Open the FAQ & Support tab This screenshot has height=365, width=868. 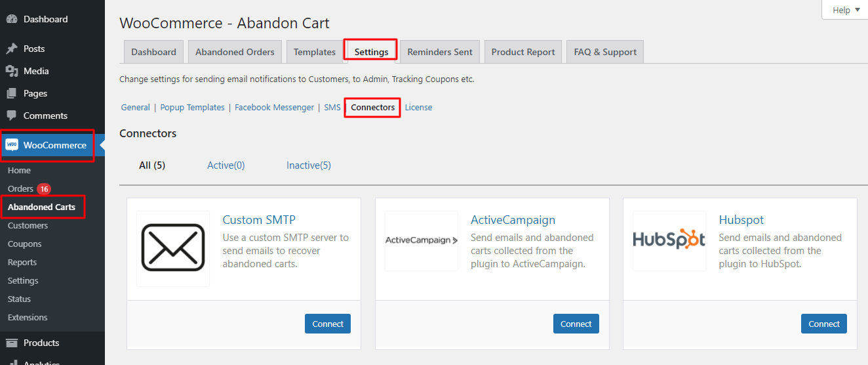click(605, 52)
